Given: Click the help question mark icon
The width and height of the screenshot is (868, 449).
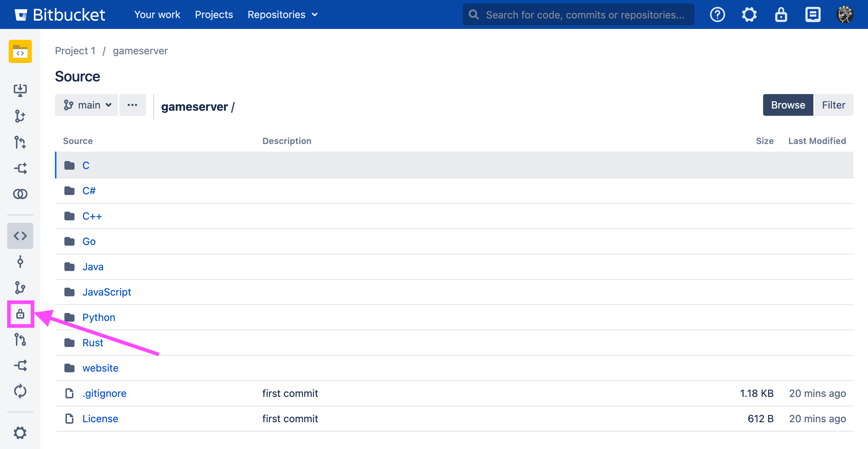Looking at the screenshot, I should [717, 14].
